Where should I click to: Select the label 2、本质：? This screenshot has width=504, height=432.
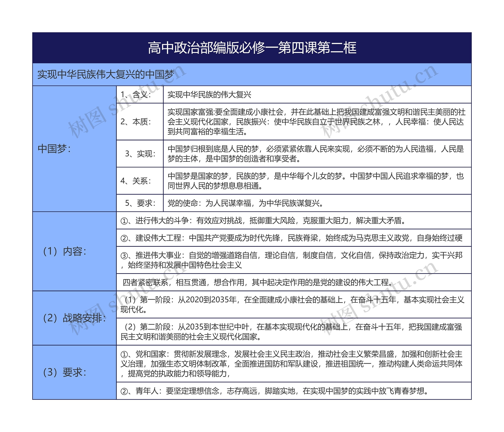(x=136, y=122)
